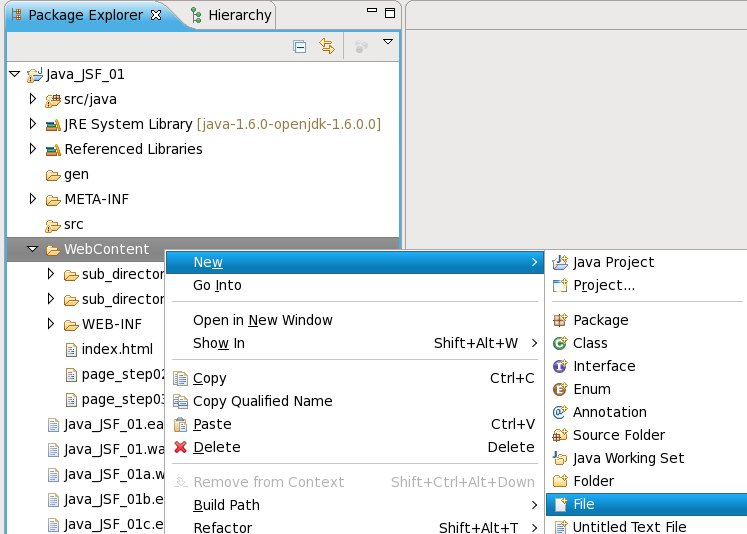Minimize the Package Explorer panel

coord(370,12)
